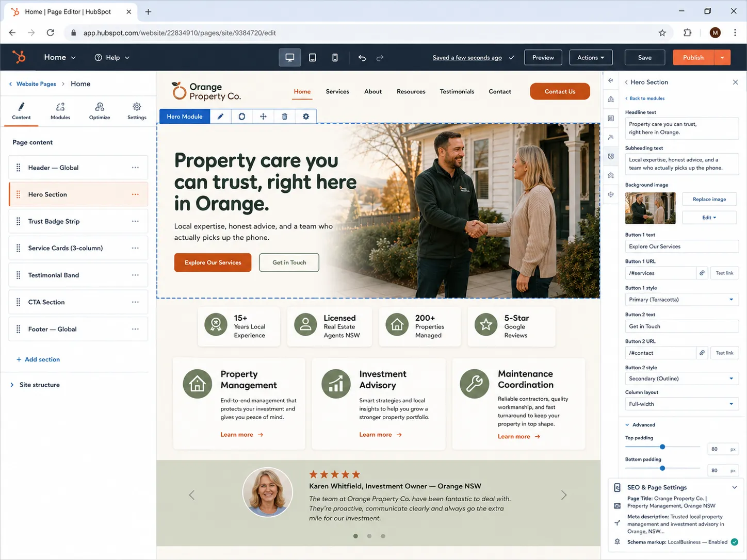Open background image Edit dropdown
Viewport: 747px width, 560px height.
709,218
